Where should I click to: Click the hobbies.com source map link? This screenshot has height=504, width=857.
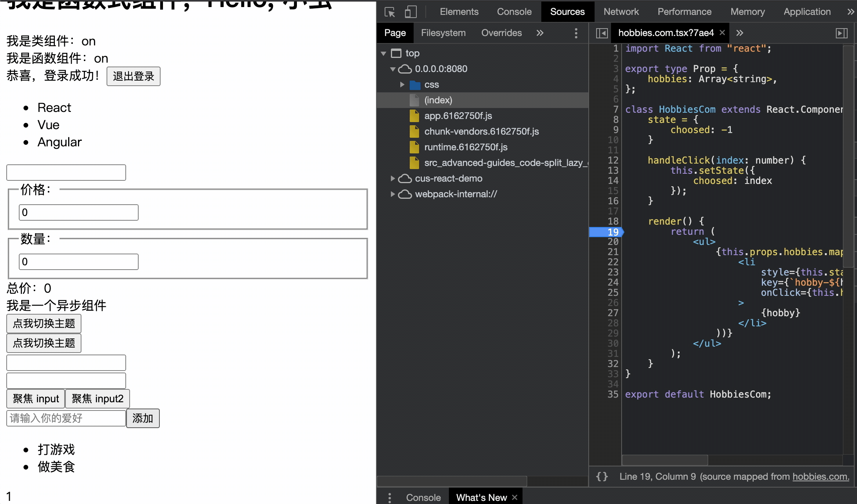tap(820, 477)
